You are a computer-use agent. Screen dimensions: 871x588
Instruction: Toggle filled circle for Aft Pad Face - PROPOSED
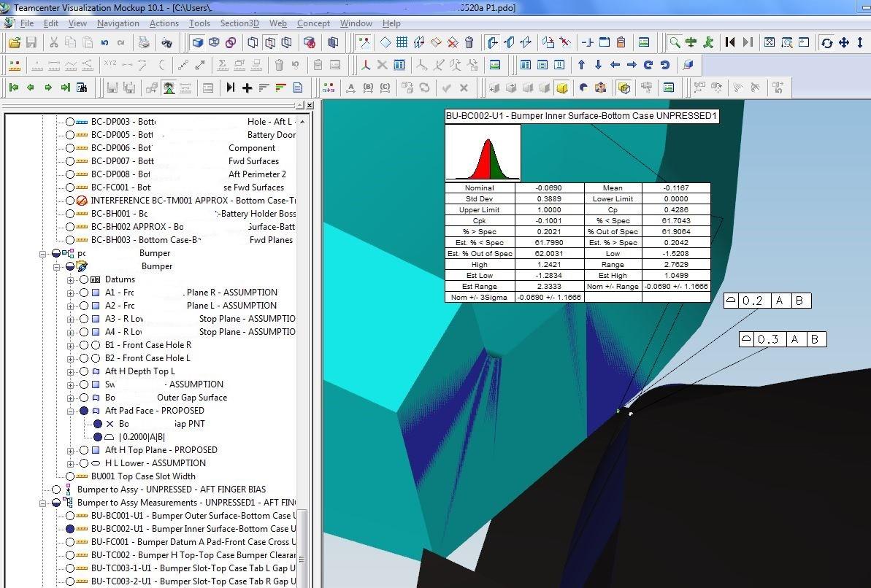[84, 411]
